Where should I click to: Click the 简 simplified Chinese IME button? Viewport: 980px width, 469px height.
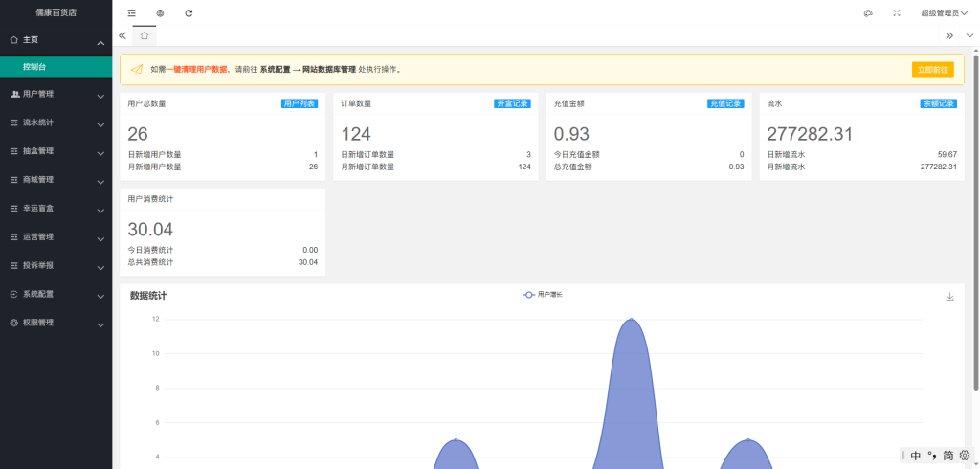[948, 456]
